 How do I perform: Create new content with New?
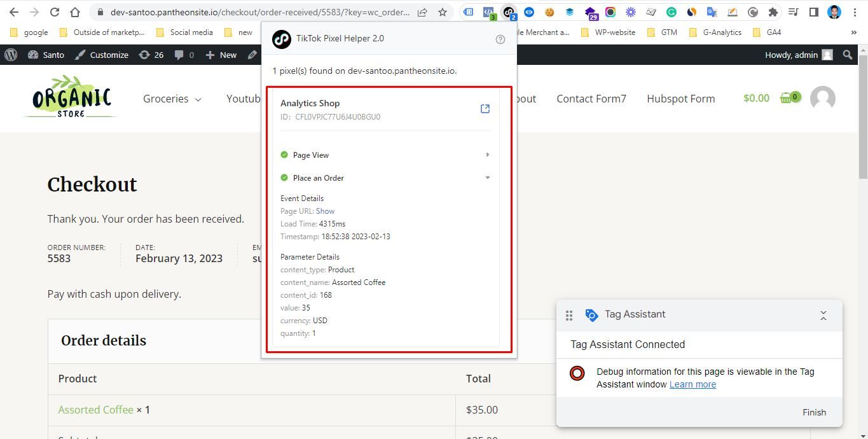tap(221, 55)
